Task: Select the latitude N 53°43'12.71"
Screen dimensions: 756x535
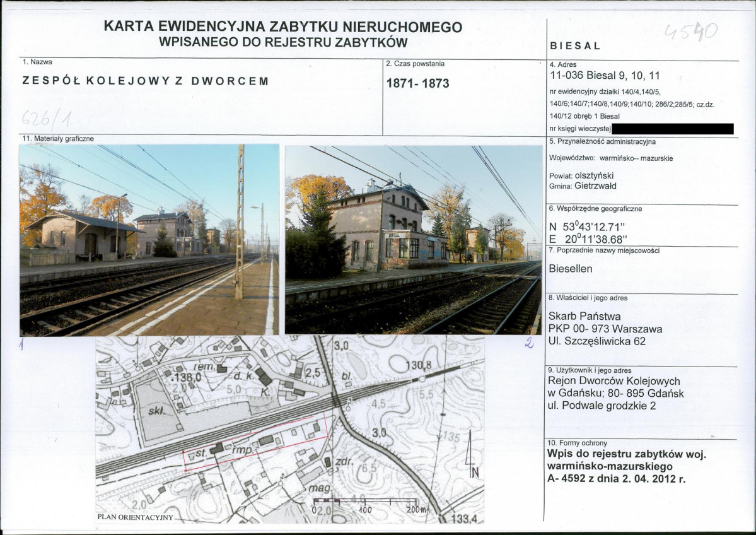Action: [587, 226]
